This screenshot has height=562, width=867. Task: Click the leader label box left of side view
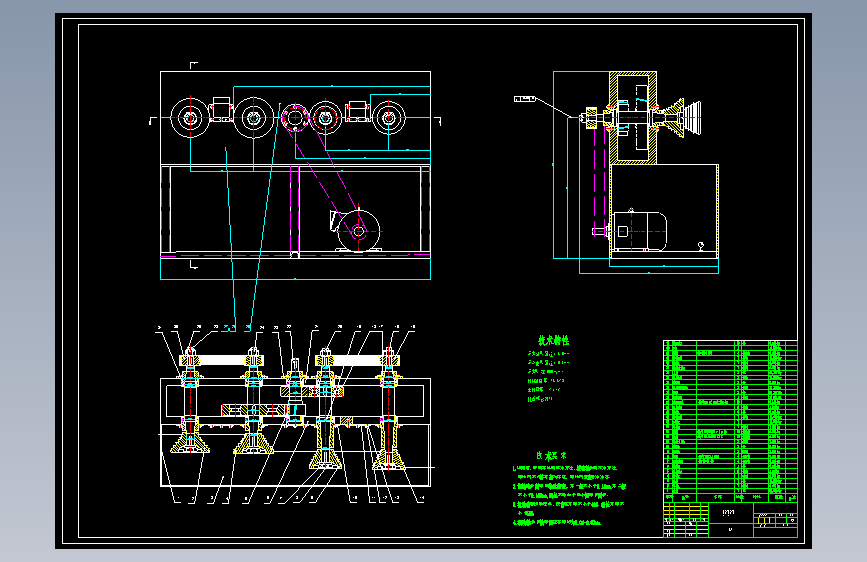pos(525,99)
